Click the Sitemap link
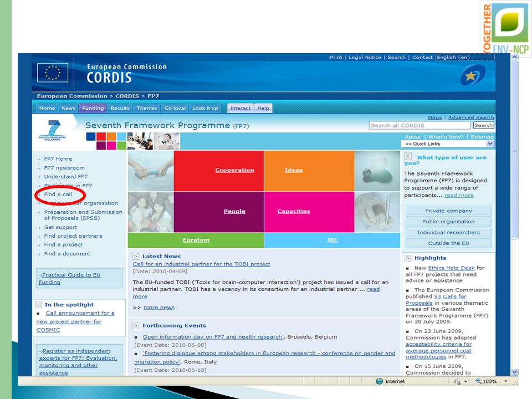The width and height of the screenshot is (532, 399). click(x=482, y=137)
